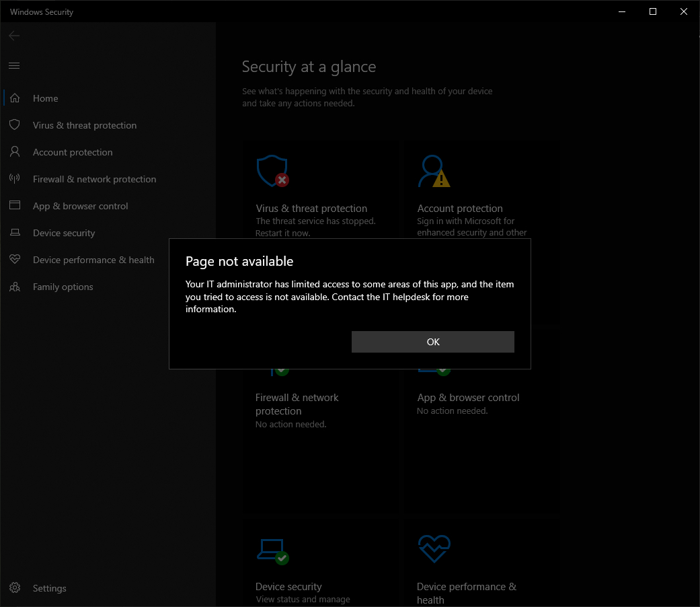The width and height of the screenshot is (700, 607).
Task: Open App & browser control from sidebar
Action: click(x=81, y=206)
